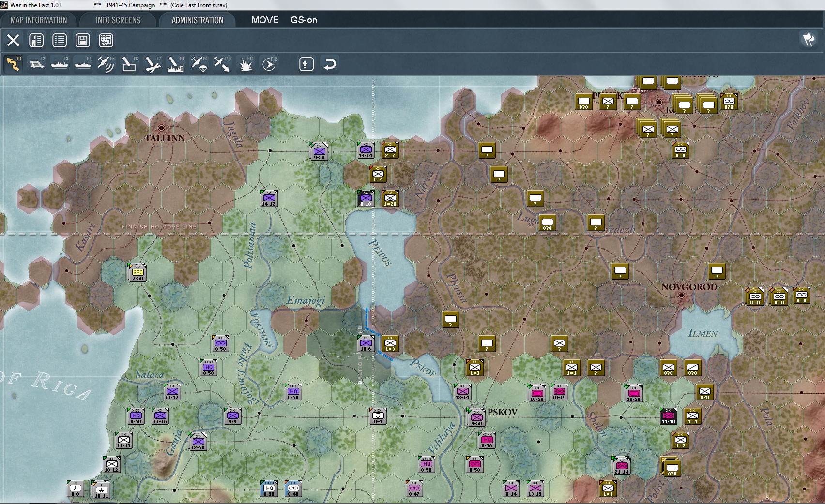Select the 10-12 infantry unit counter
The width and height of the screenshot is (825, 504).
coord(112,464)
